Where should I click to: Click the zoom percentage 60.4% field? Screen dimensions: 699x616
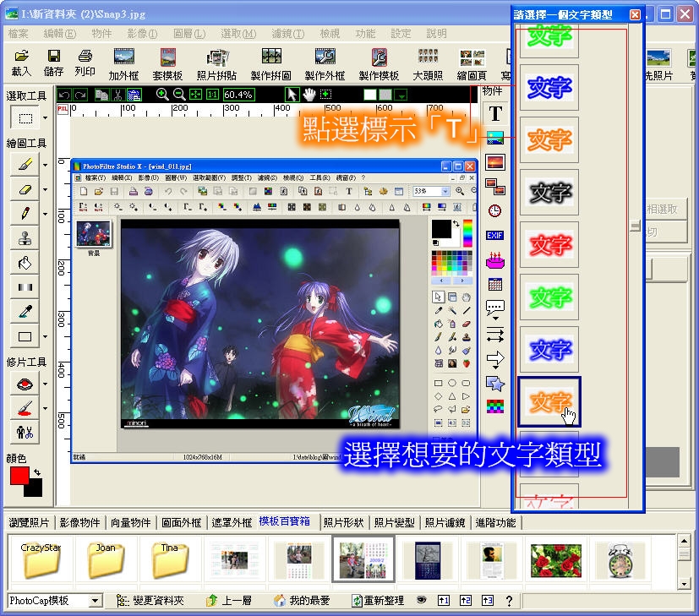coord(238,95)
